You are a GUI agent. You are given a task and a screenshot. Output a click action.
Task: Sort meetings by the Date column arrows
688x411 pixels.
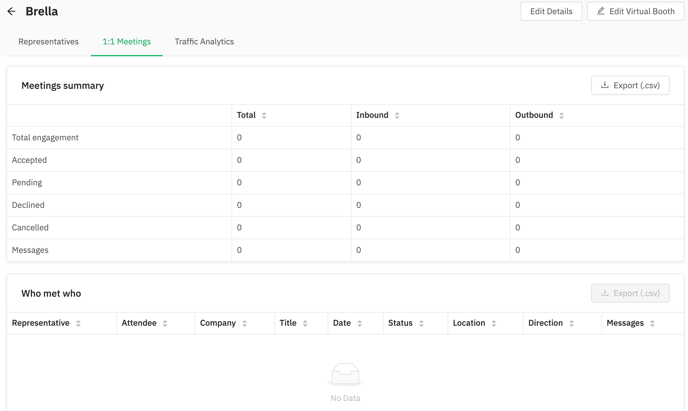coord(359,323)
